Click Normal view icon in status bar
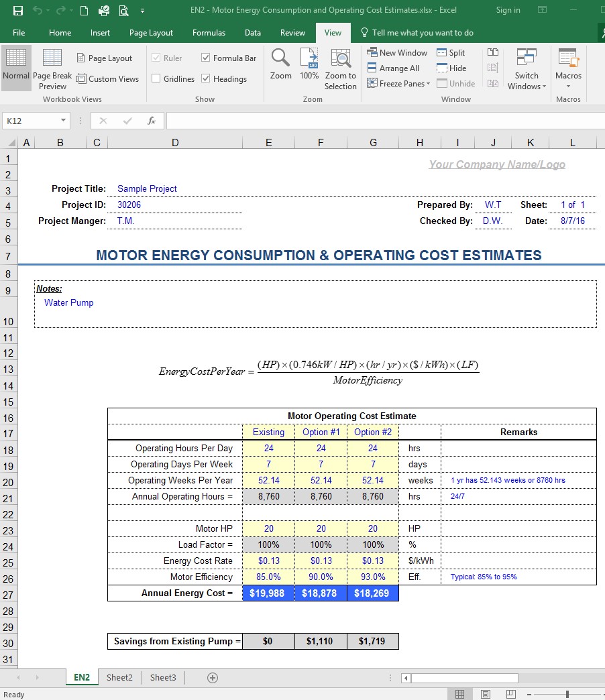The image size is (605, 700). [x=459, y=694]
